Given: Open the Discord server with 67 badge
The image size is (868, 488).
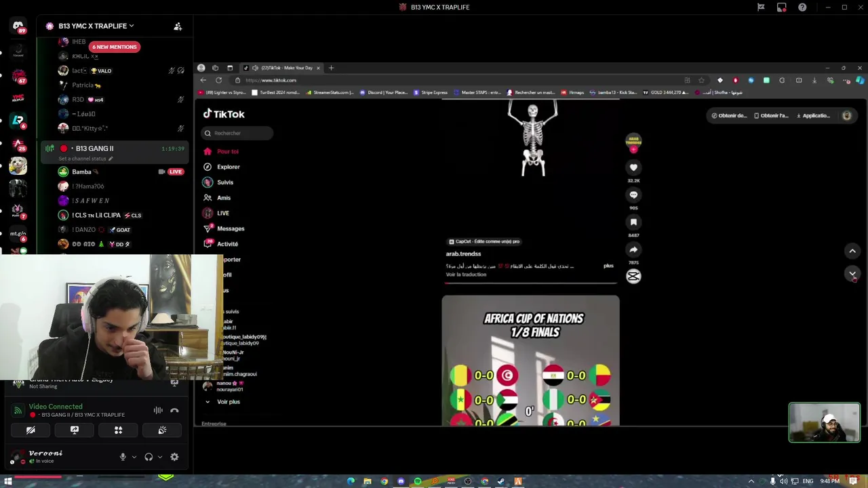Looking at the screenshot, I should (x=18, y=76).
